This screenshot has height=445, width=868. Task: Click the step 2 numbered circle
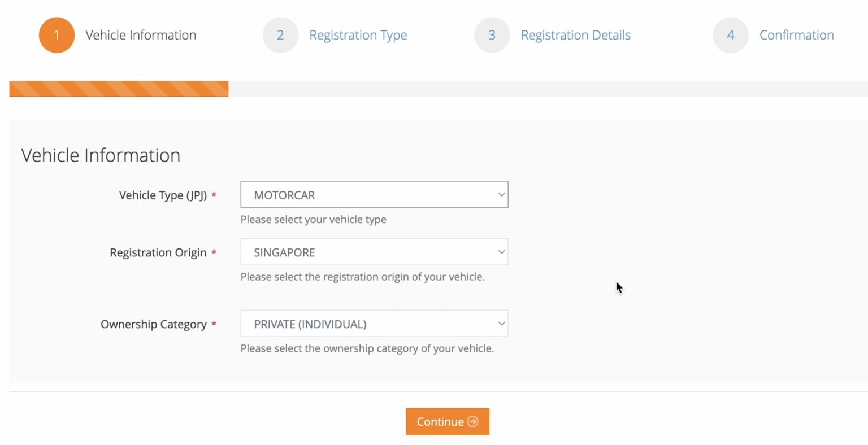pyautogui.click(x=281, y=34)
